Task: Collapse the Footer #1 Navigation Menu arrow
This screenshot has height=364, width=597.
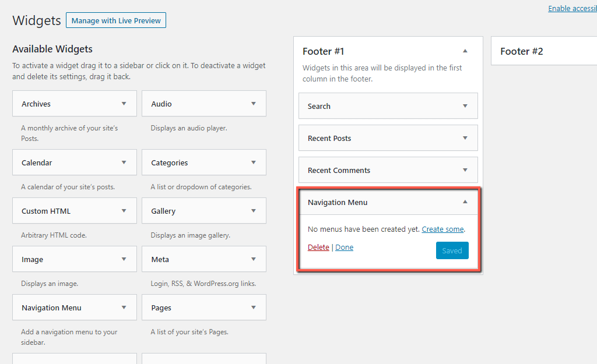Action: [x=465, y=202]
